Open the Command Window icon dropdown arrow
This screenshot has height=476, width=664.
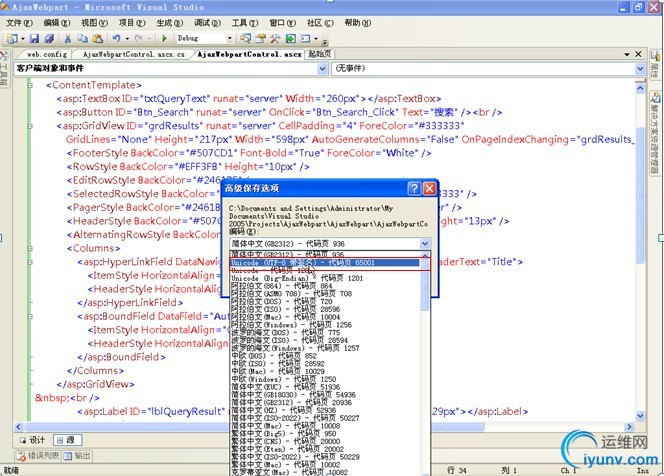[316, 39]
